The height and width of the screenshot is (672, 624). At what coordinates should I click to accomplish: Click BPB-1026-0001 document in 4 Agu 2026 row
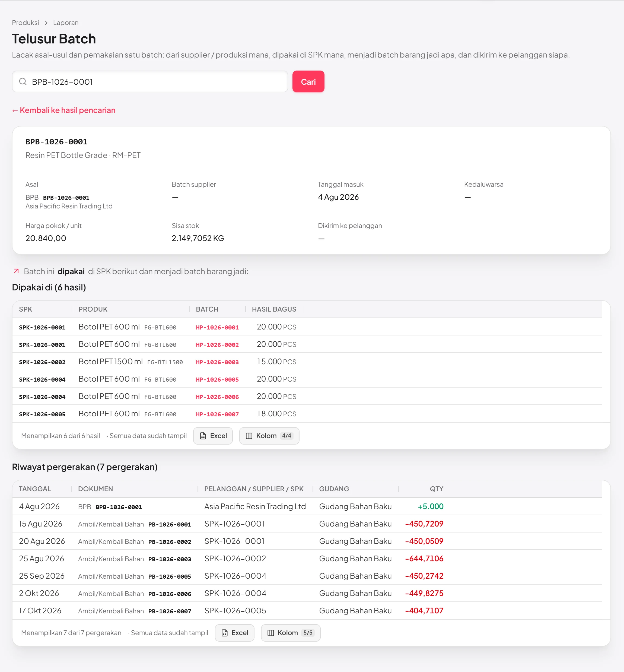pos(119,507)
